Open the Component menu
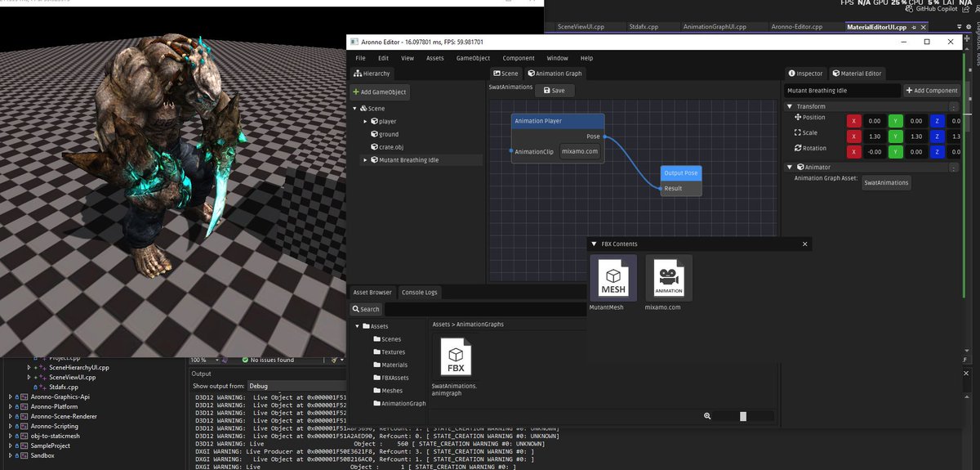980x470 pixels. click(519, 58)
